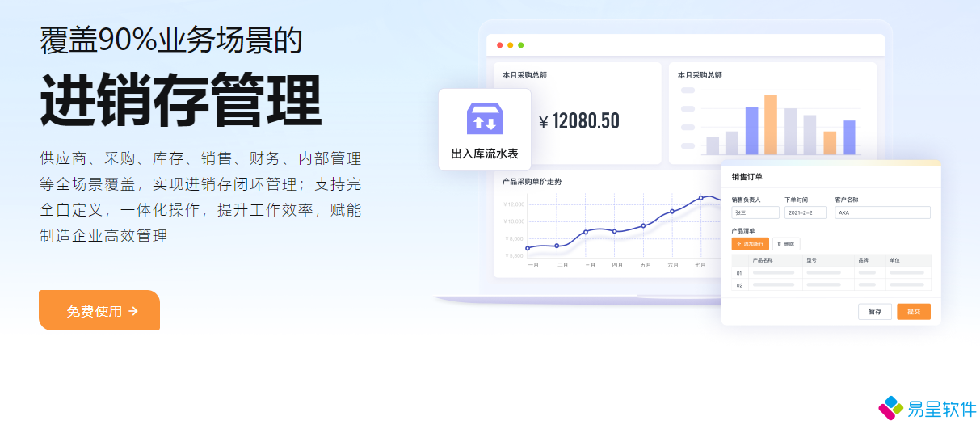Click the 出入库流水表 box icon

click(485, 119)
